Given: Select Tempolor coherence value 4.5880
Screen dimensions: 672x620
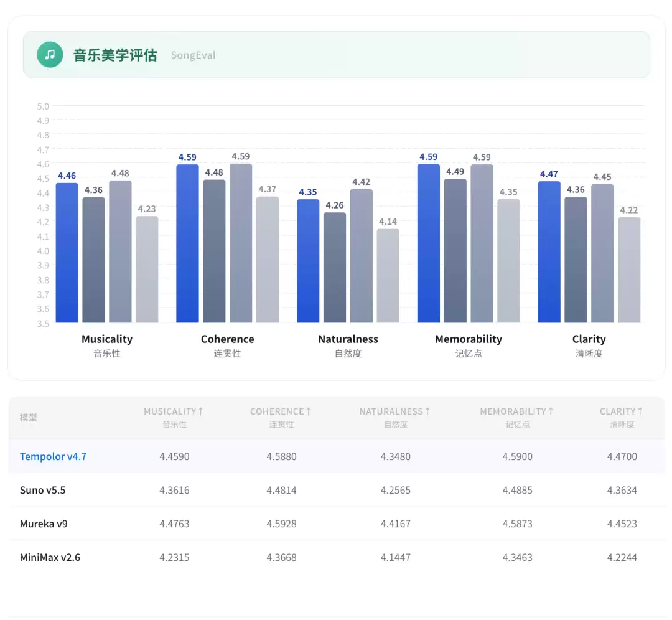Looking at the screenshot, I should click(282, 457).
